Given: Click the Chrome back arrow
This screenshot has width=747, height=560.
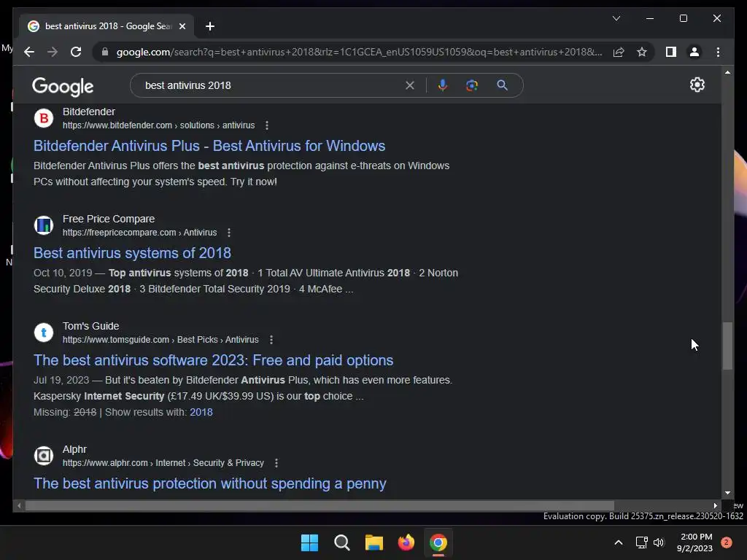Looking at the screenshot, I should click(29, 52).
